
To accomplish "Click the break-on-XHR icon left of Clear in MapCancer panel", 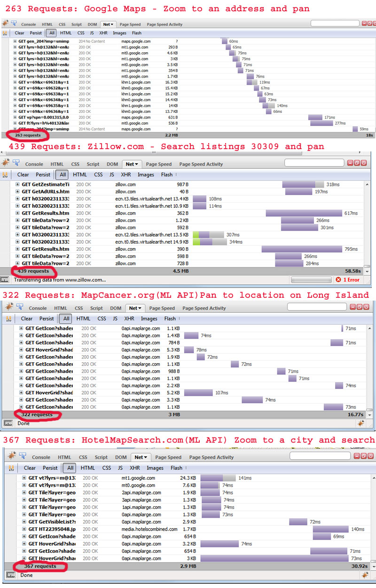I will [x=9, y=318].
